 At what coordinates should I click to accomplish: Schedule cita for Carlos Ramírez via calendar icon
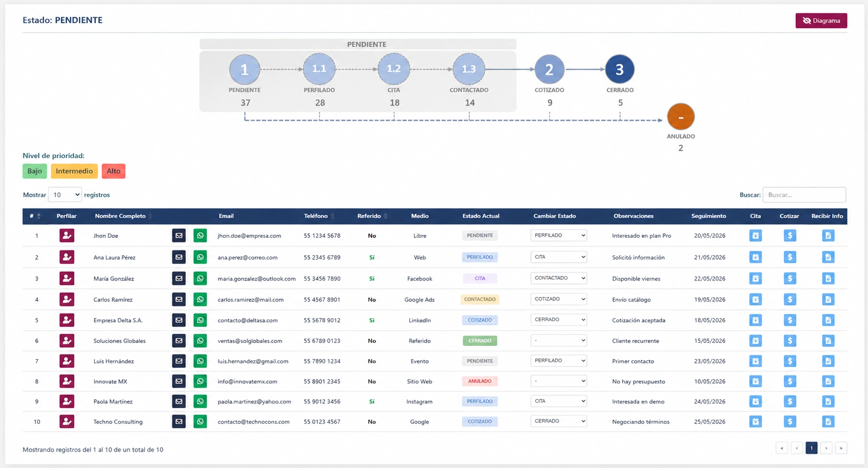756,299
